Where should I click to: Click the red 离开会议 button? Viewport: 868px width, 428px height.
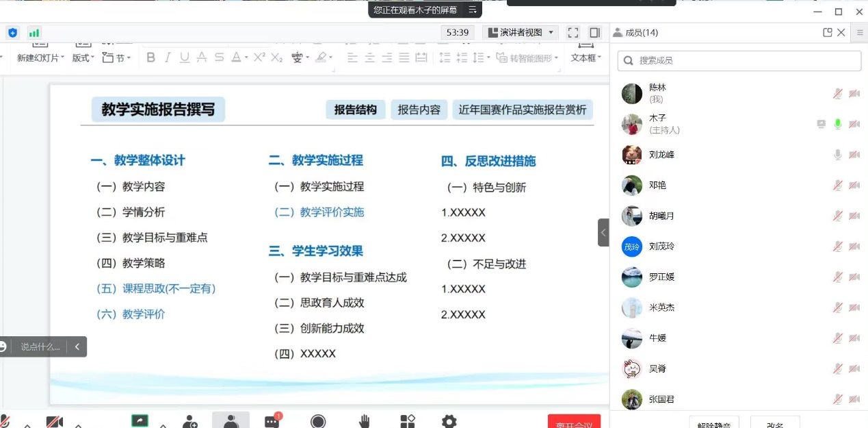point(574,423)
